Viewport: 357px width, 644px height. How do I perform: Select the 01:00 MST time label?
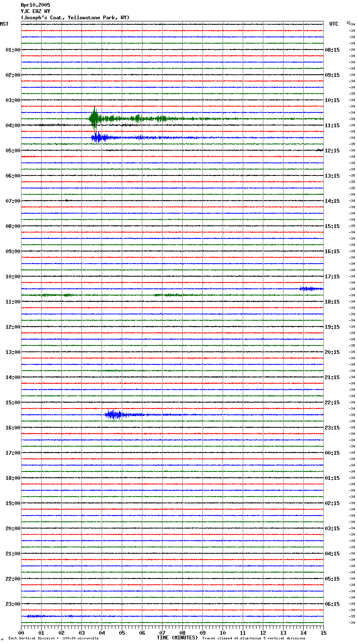click(13, 50)
